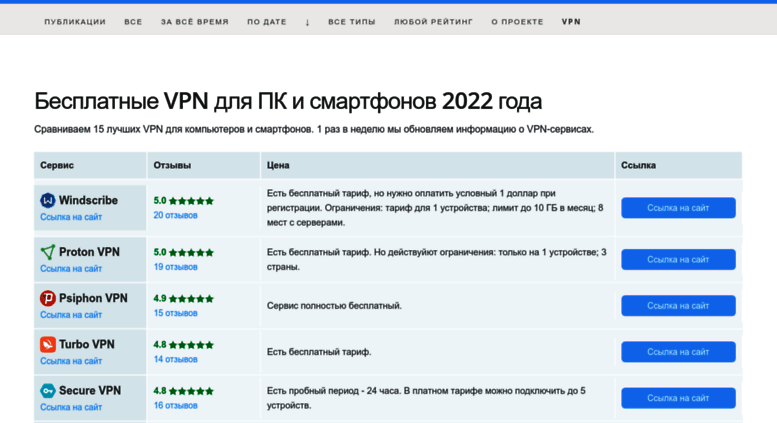Go to О проекте page
777x423 pixels.
click(517, 22)
